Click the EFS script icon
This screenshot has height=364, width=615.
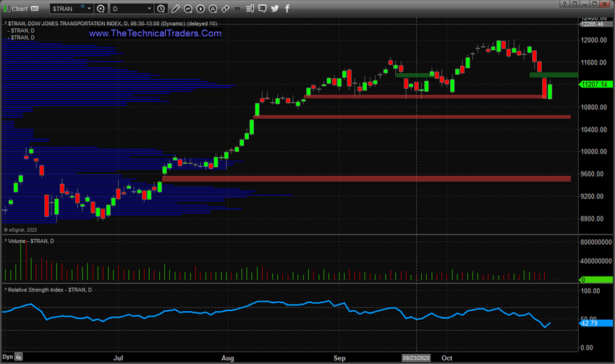pos(238,8)
